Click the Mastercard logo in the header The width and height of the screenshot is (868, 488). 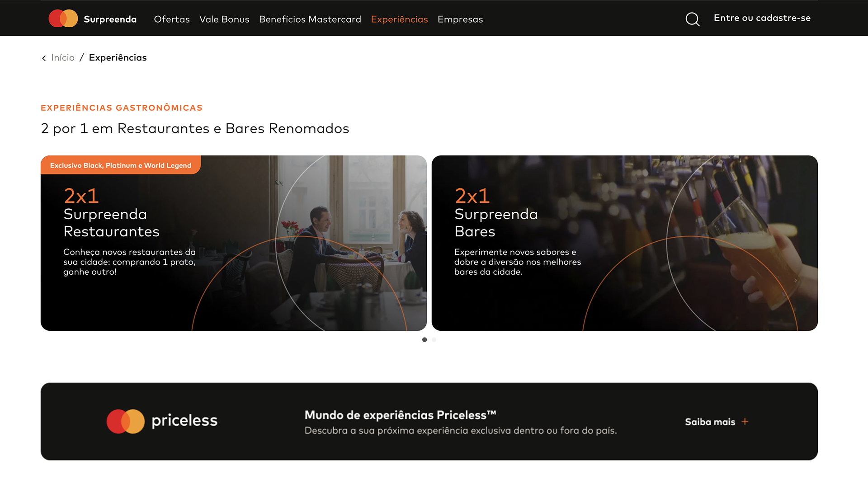(x=63, y=19)
